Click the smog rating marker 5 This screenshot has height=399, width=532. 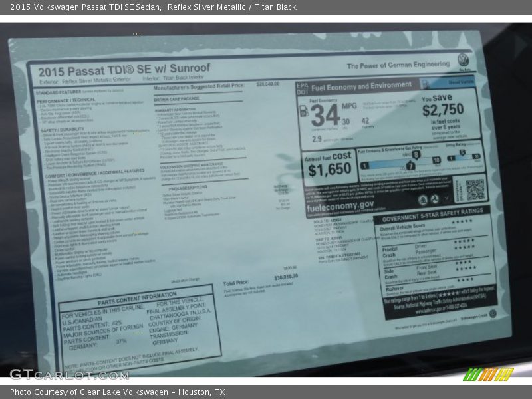pos(462,153)
